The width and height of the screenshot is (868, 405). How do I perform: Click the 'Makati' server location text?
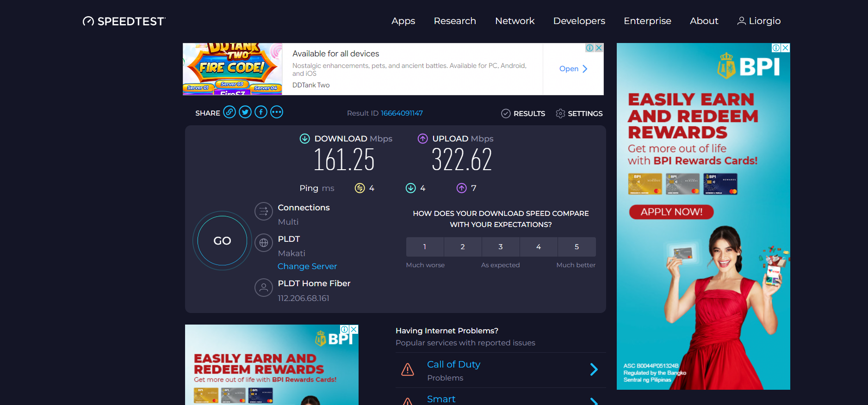click(x=291, y=253)
